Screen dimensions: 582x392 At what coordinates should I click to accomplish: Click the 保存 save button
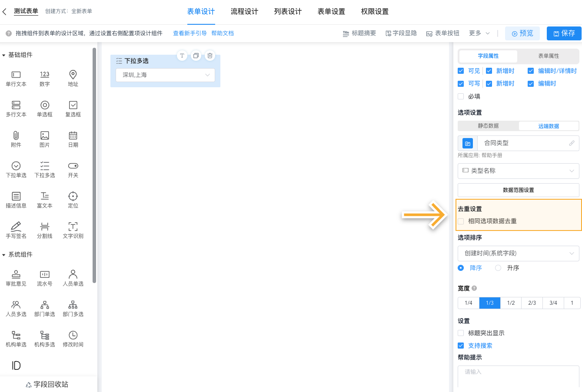(x=564, y=33)
